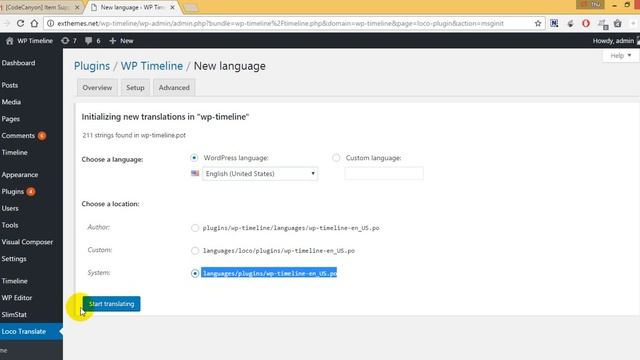
Task: Open Dashboard in the sidebar
Action: (x=18, y=63)
